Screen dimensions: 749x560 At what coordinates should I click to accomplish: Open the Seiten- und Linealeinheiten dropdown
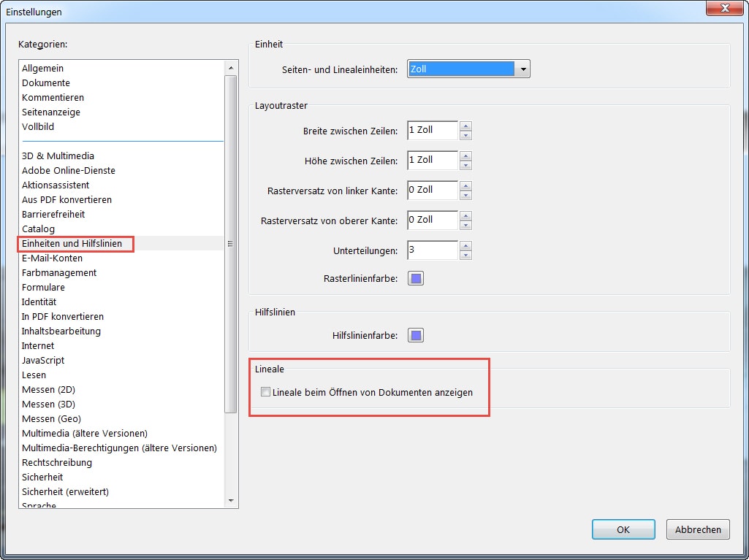(x=522, y=69)
